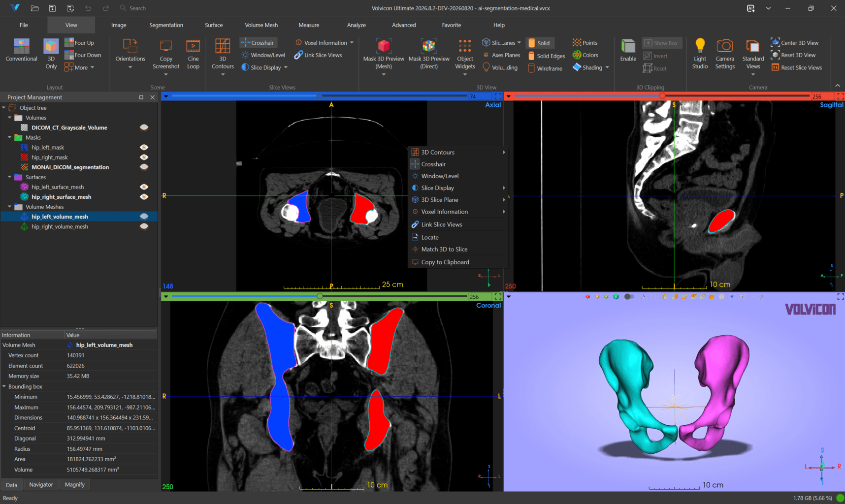845x504 pixels.
Task: Open the File menu tab
Action: point(24,25)
